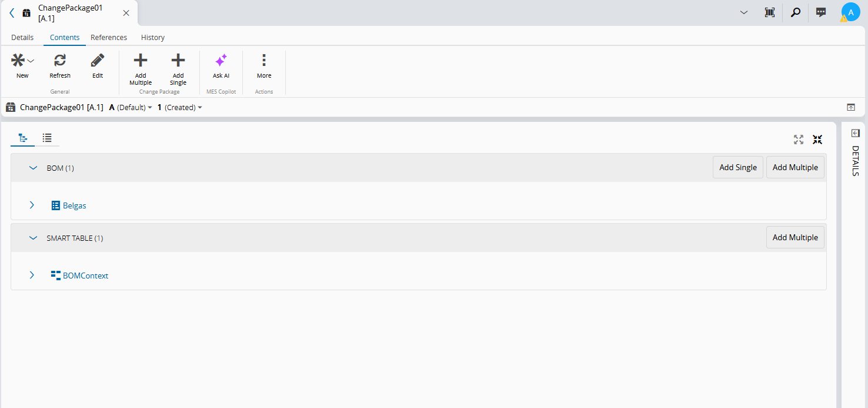Switch to the Details tab
The width and height of the screenshot is (868, 408).
[22, 37]
